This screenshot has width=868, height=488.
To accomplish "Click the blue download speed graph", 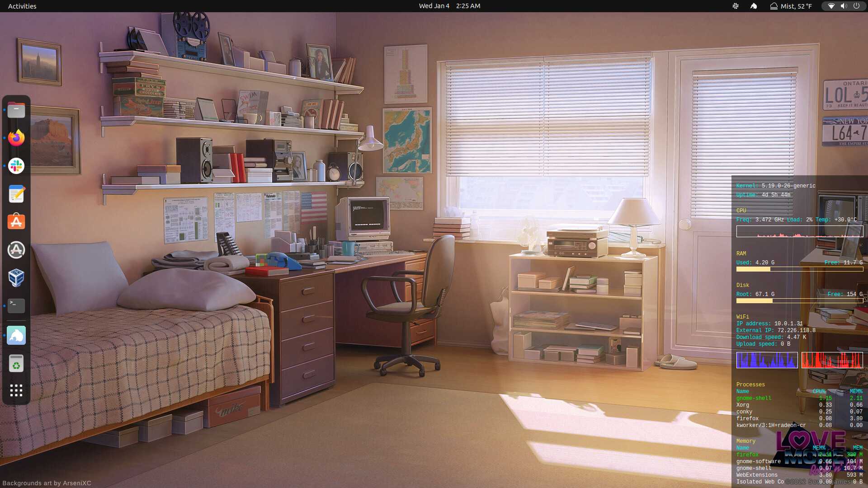I will pos(767,360).
